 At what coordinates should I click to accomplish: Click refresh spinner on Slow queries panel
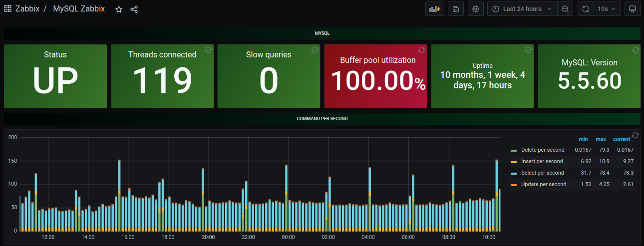pyautogui.click(x=315, y=50)
